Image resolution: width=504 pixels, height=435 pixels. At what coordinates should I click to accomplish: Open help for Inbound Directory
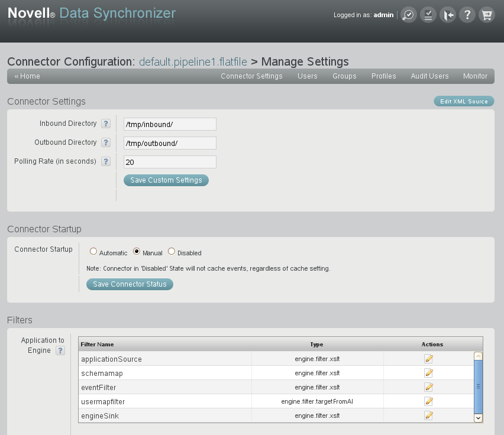point(106,124)
